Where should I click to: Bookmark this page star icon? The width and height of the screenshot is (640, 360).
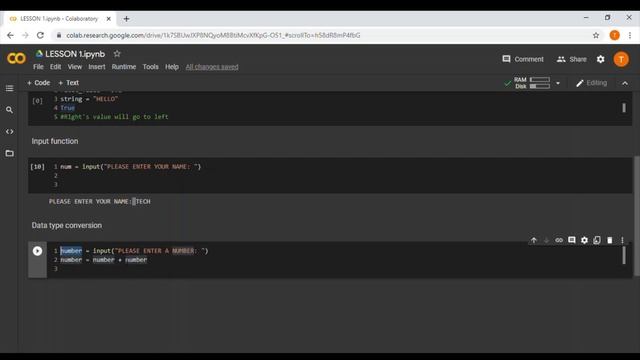[x=596, y=36]
